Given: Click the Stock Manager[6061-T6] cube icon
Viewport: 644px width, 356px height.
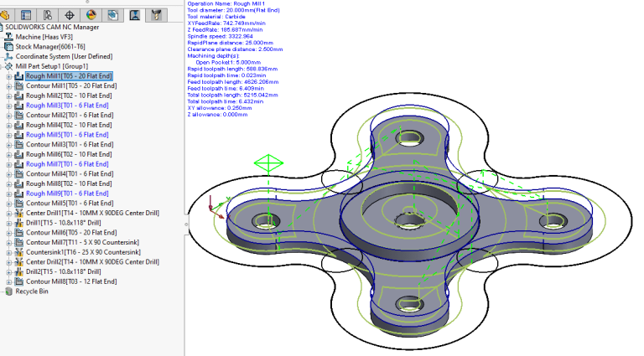Looking at the screenshot, I should 8,47.
